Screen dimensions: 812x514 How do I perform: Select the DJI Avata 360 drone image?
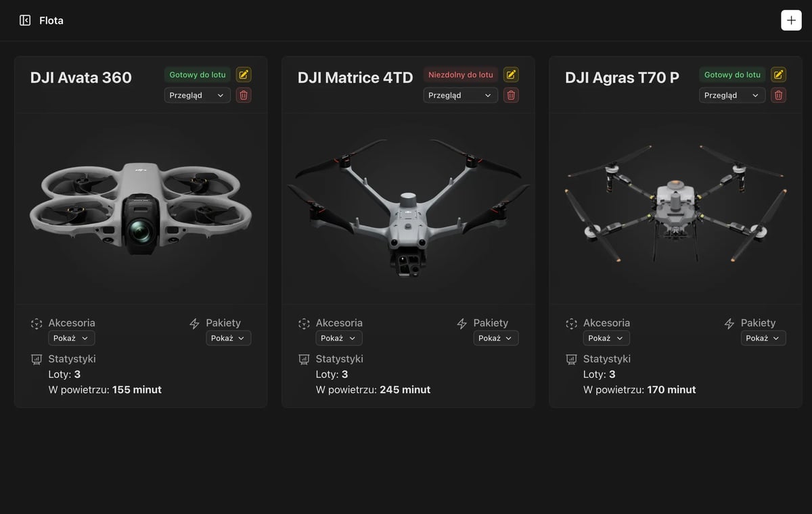point(141,208)
